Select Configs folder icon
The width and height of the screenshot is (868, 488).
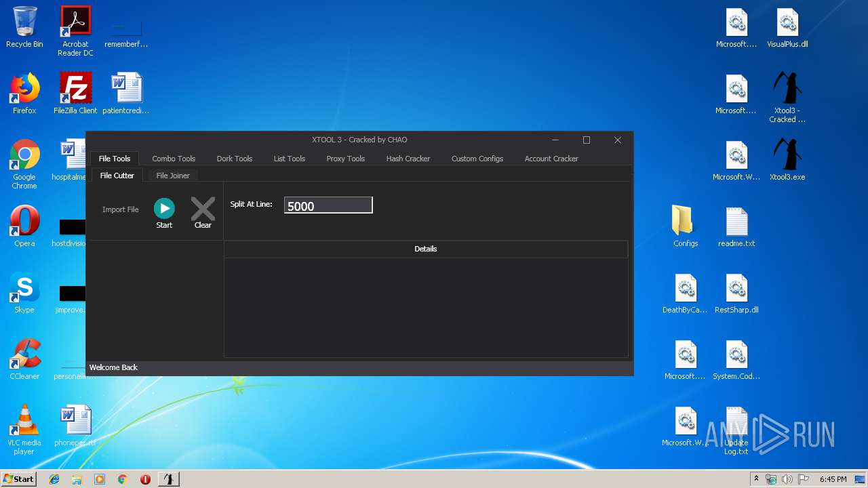686,227
